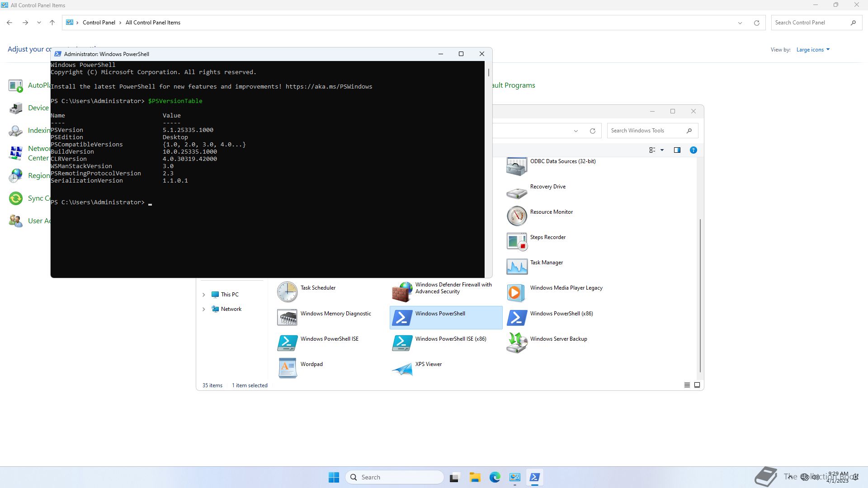This screenshot has width=868, height=488.
Task: Minimize the PowerShell window
Action: click(x=440, y=54)
